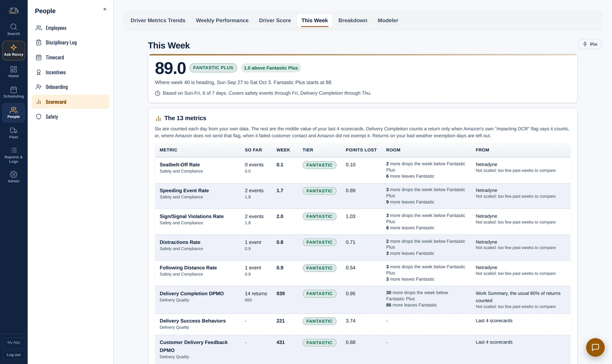The width and height of the screenshot is (612, 364).
Task: Click the FANTASTIC PLUS badge
Action: tap(213, 68)
